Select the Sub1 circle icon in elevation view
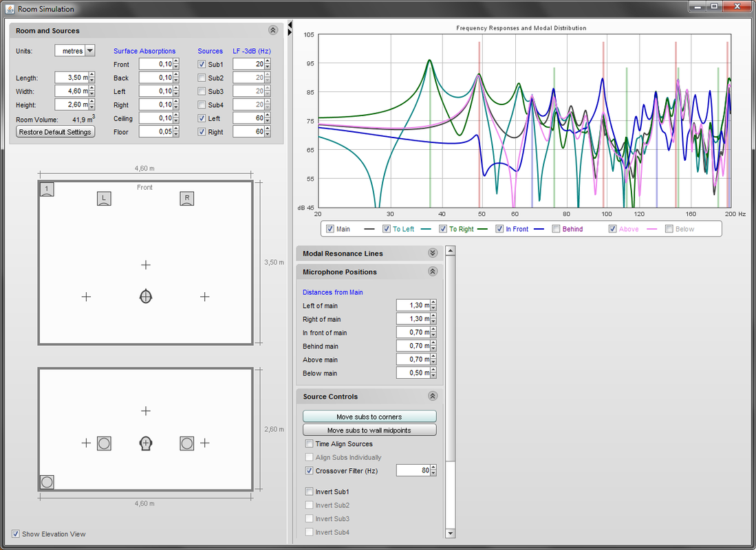The image size is (756, 550). [47, 482]
